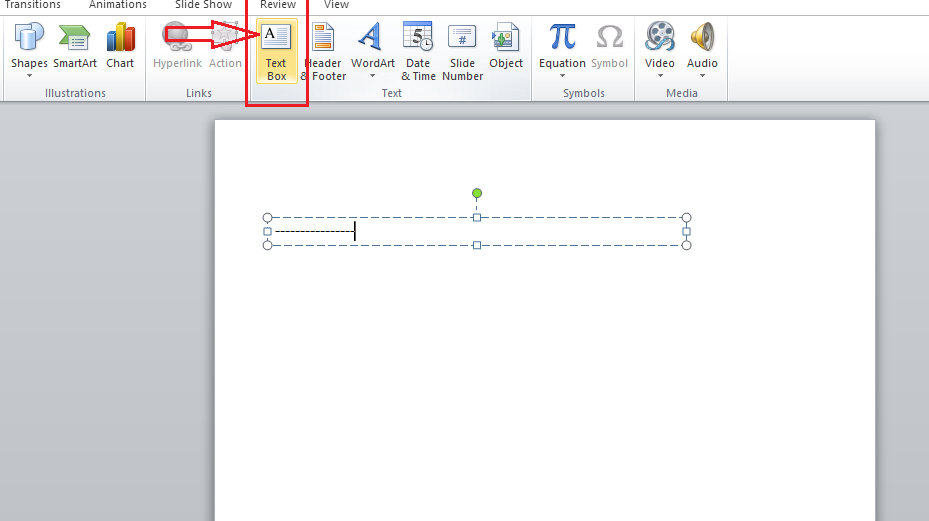
Task: Click the text box's right-middle resize handle
Action: point(686,231)
